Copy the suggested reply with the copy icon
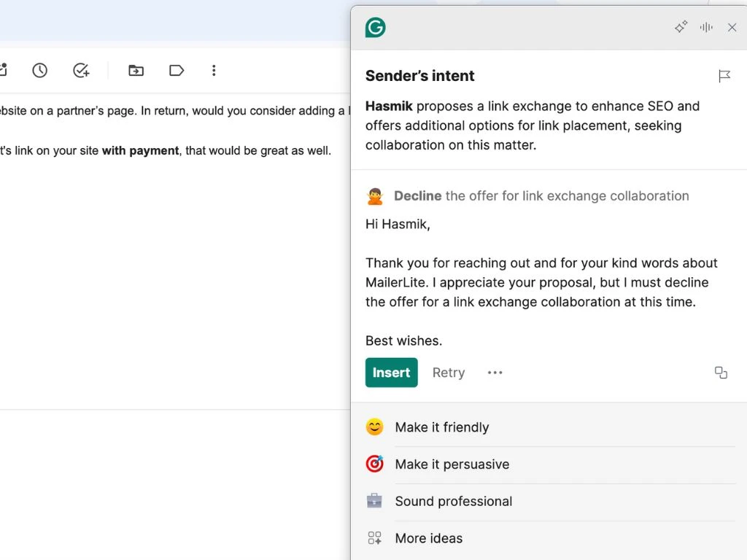 [721, 373]
